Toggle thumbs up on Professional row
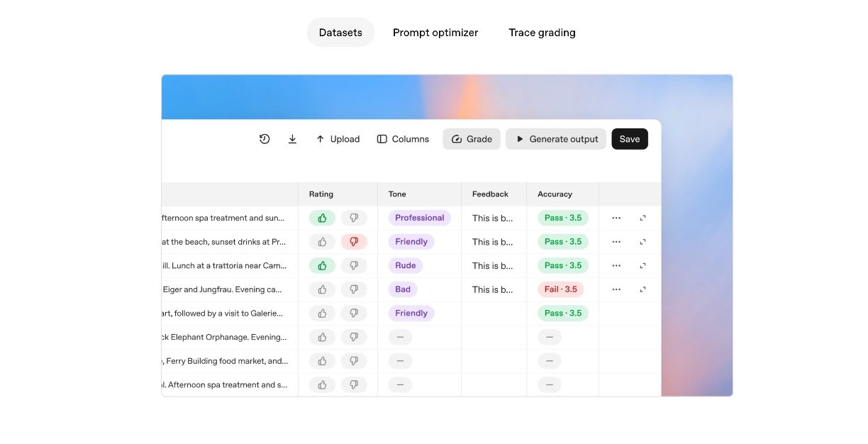 (x=322, y=218)
